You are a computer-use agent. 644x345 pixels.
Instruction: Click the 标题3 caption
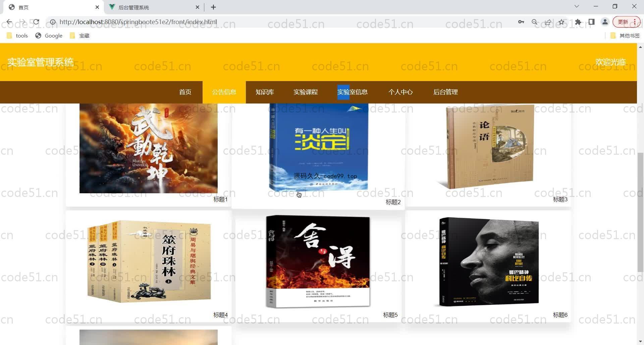pos(560,200)
